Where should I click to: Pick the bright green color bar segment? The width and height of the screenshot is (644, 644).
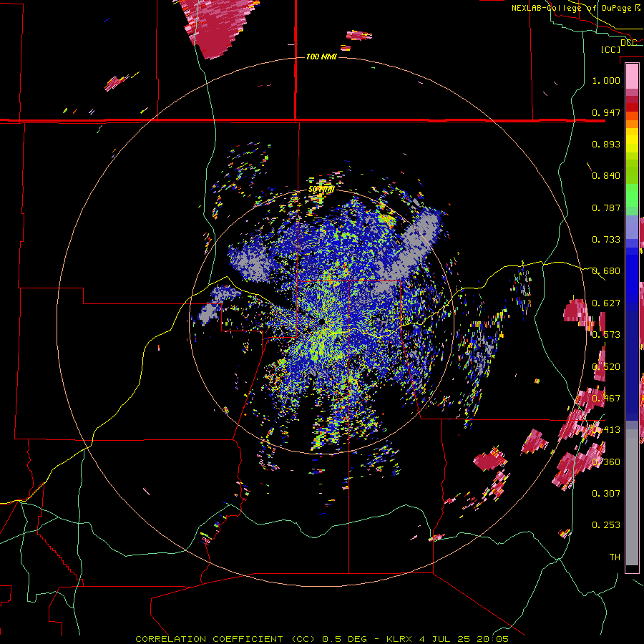point(632,195)
